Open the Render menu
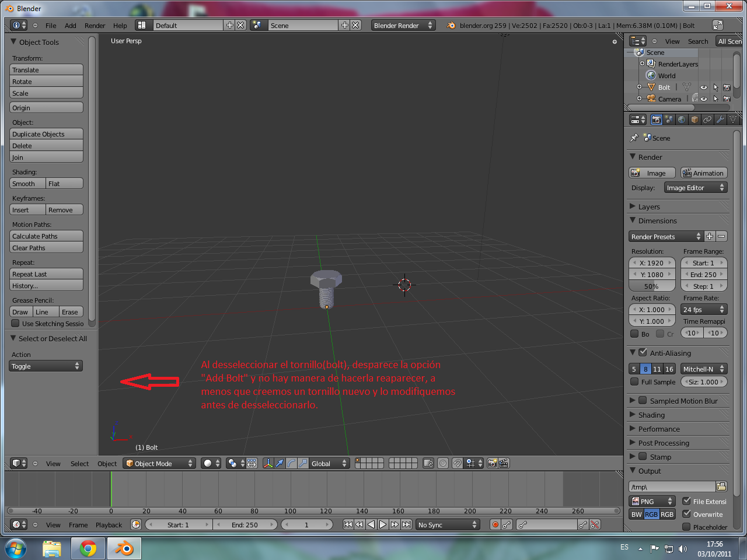The width and height of the screenshot is (747, 560). 95,26
